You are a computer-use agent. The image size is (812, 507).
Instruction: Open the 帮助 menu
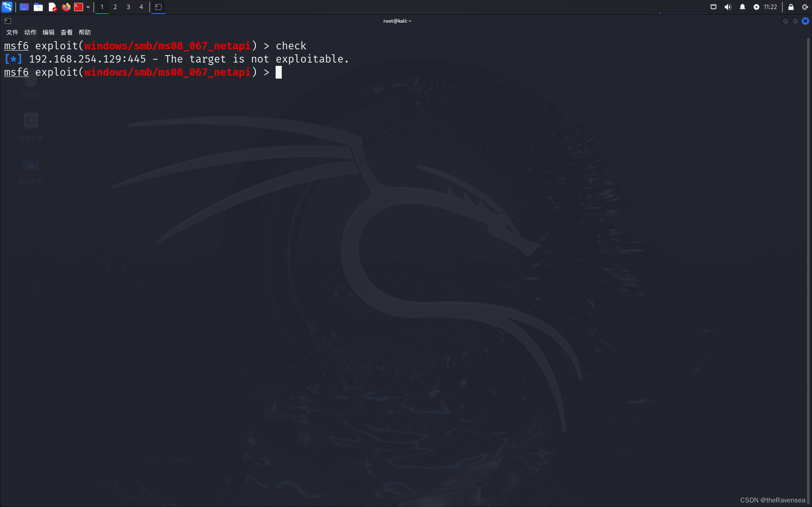click(x=85, y=33)
